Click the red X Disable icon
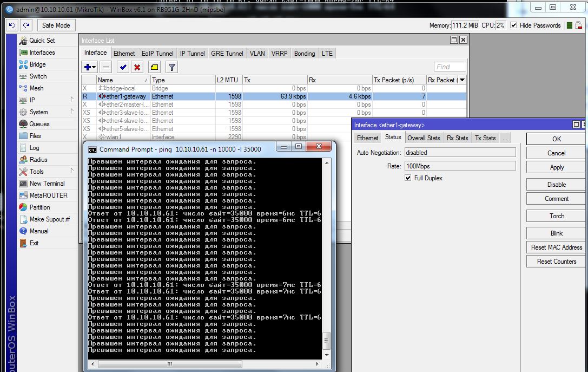Screen dimensions: 588x372 click(137, 67)
